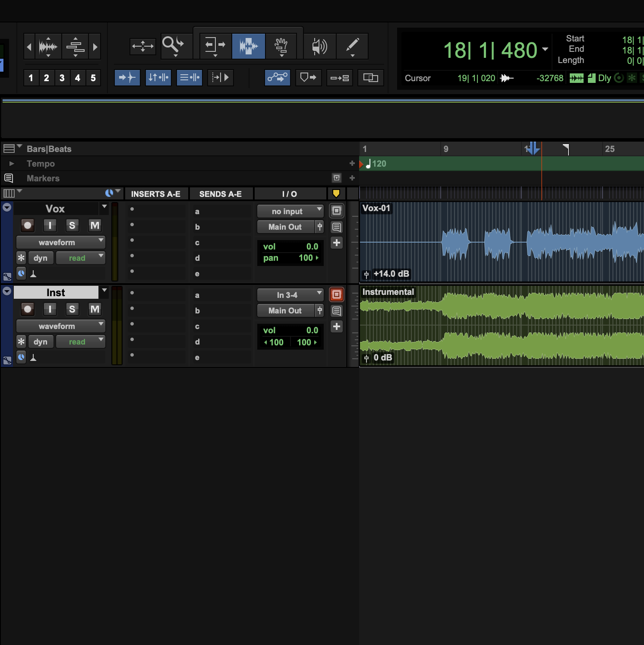This screenshot has height=645, width=644.
Task: Select the Grabber hand tool
Action: point(281,46)
